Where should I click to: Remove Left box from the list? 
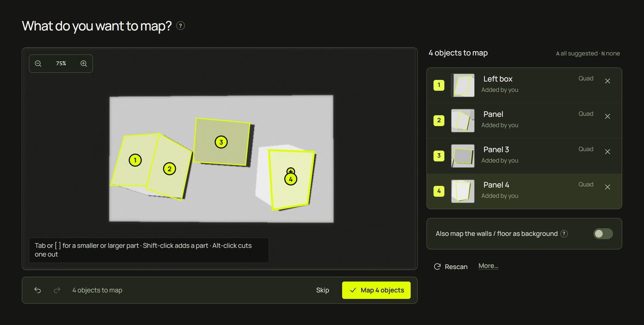(x=607, y=81)
